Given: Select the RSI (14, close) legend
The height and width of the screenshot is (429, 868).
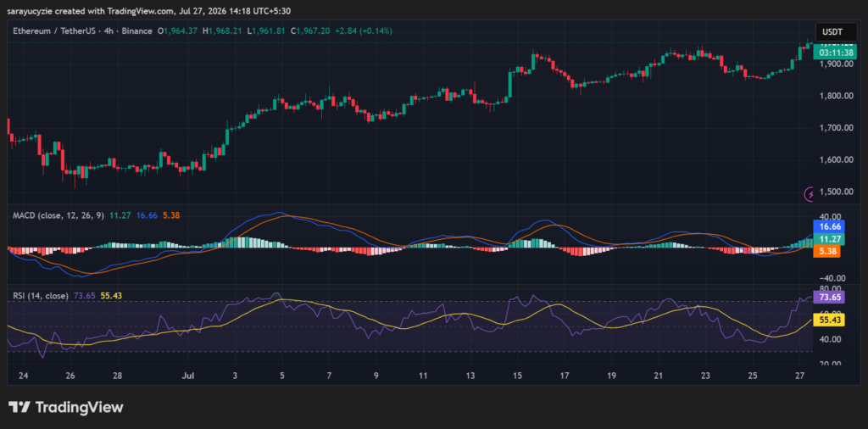Looking at the screenshot, I should coord(41,296).
